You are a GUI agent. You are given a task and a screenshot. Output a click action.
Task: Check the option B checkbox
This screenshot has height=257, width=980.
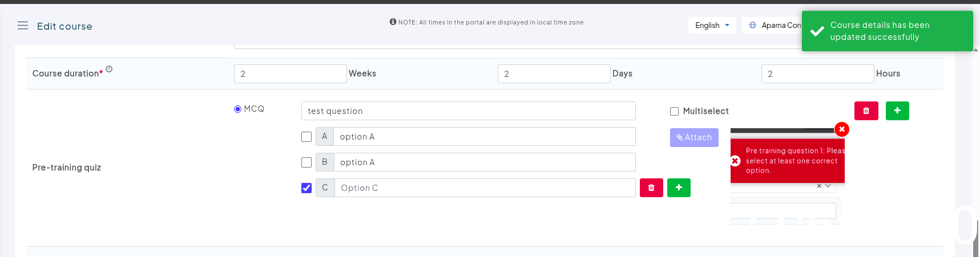click(306, 162)
